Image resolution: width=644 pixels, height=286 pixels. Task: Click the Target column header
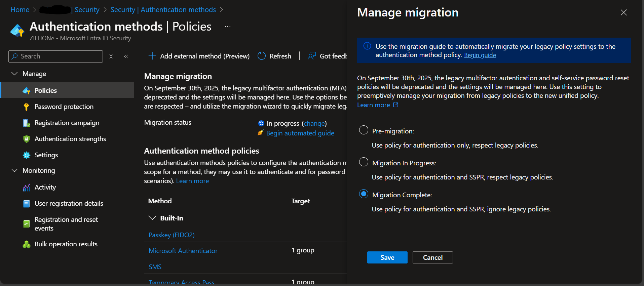point(301,201)
